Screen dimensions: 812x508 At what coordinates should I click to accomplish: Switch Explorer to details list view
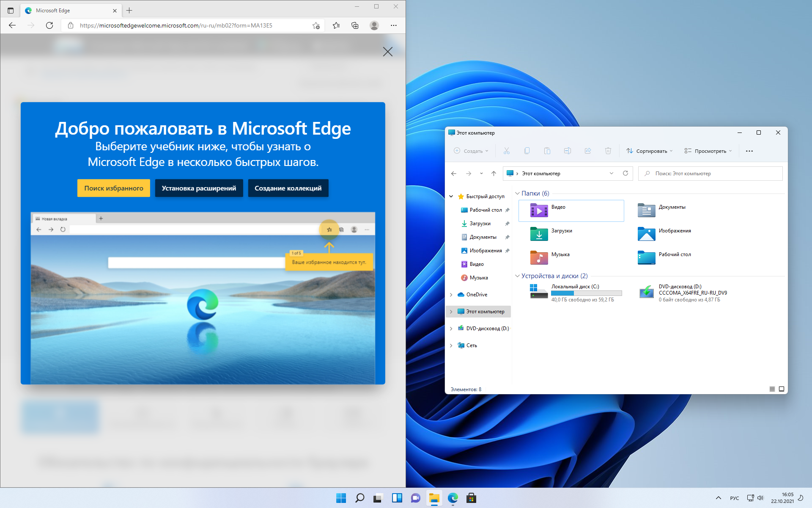pyautogui.click(x=772, y=389)
